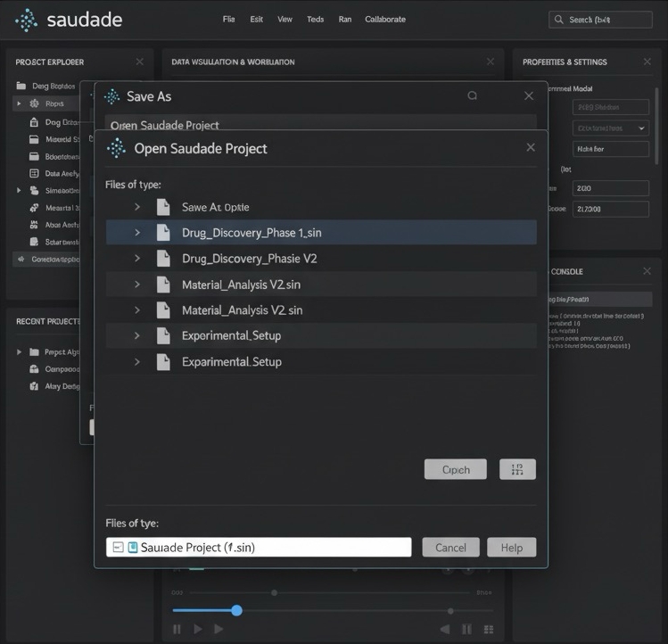Click the grid view icon button beside Cipch

(x=517, y=469)
